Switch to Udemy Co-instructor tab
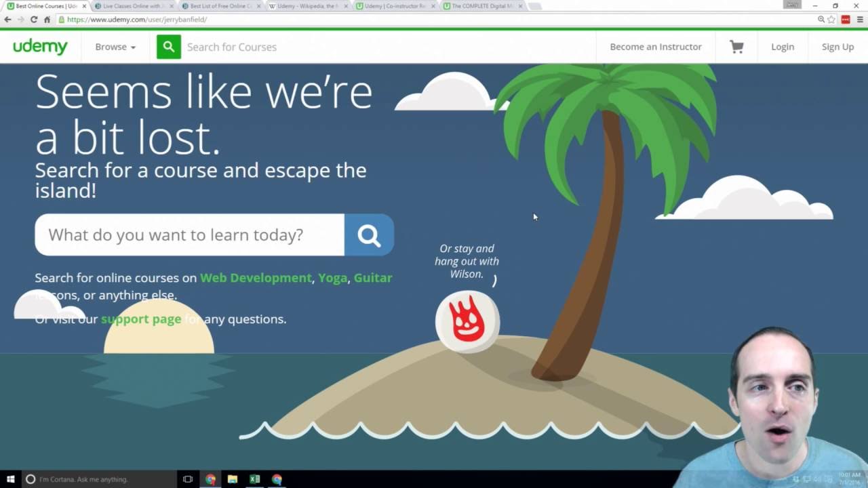Viewport: 868px width, 488px height. click(395, 6)
